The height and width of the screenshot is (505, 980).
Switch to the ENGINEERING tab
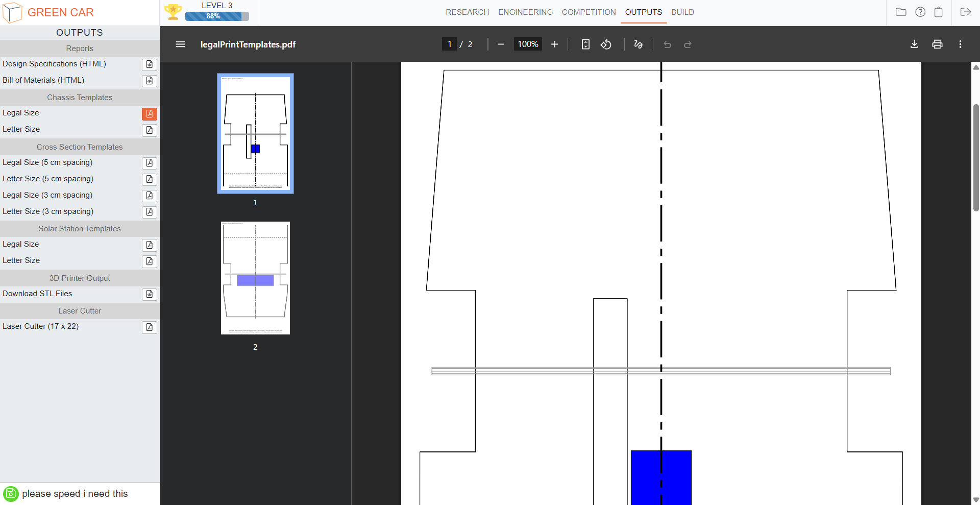(x=525, y=12)
